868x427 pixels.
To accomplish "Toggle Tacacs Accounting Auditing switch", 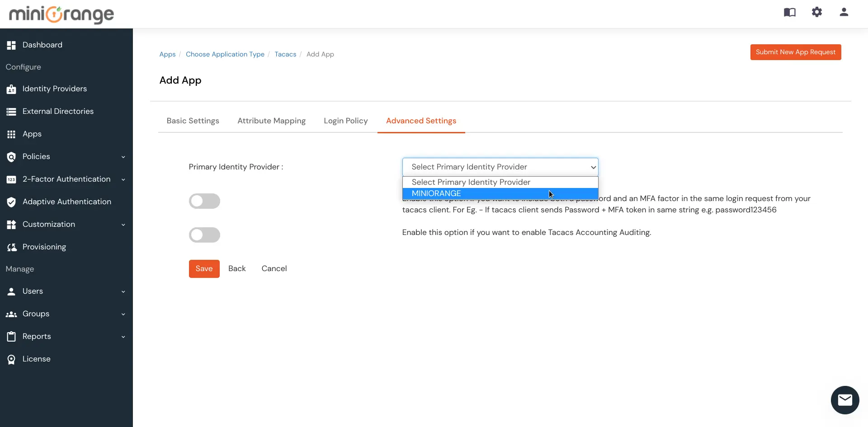I will 204,235.
